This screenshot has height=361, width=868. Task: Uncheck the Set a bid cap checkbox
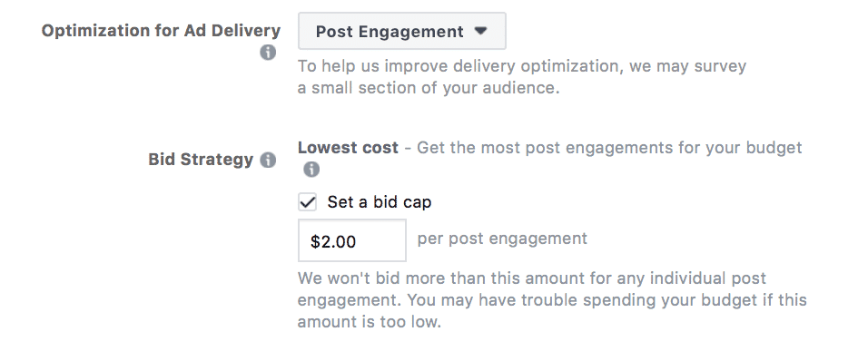coord(307,202)
